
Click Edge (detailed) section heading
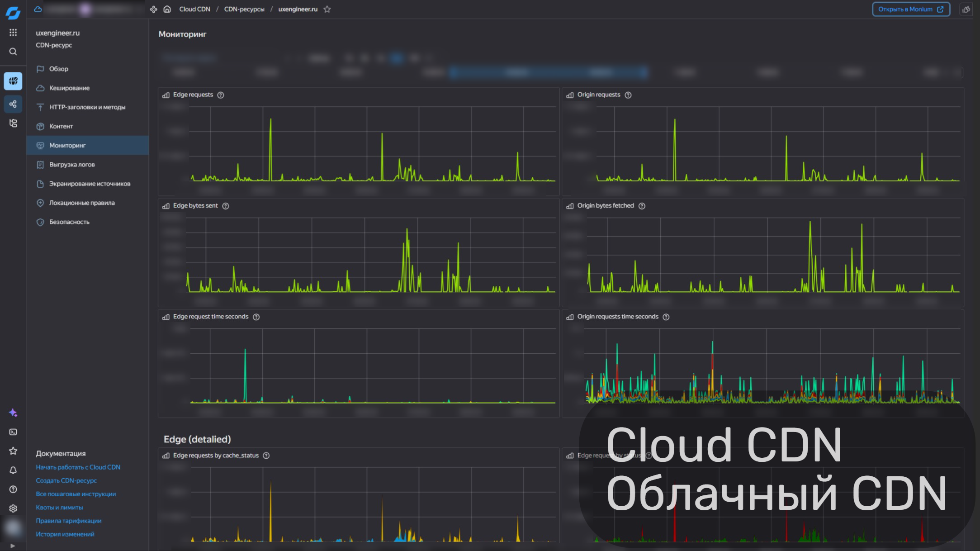click(x=197, y=439)
